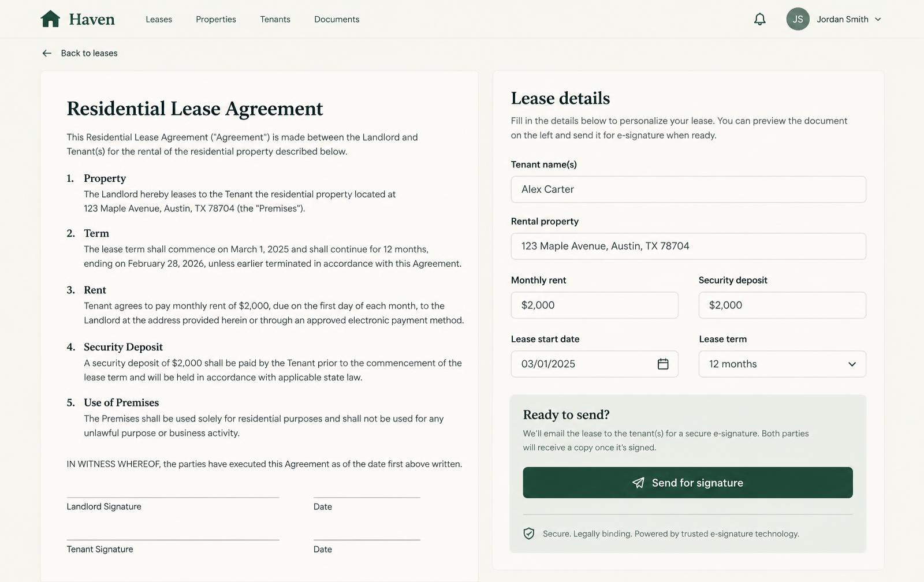This screenshot has height=582, width=924.
Task: Open the Properties menu
Action: (x=216, y=19)
